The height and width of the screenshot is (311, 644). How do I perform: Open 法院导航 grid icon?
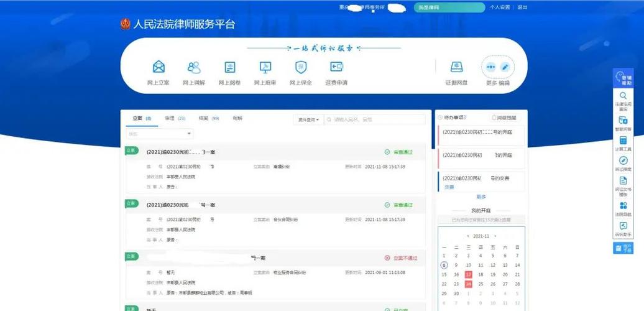click(623, 205)
